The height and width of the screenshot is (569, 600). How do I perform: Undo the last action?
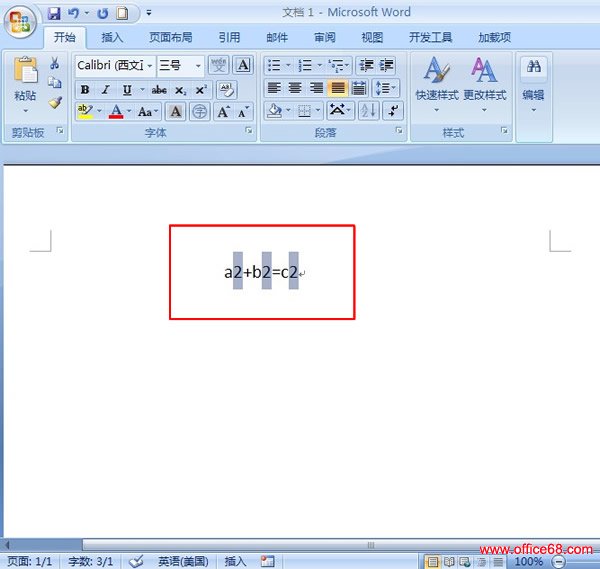point(73,14)
